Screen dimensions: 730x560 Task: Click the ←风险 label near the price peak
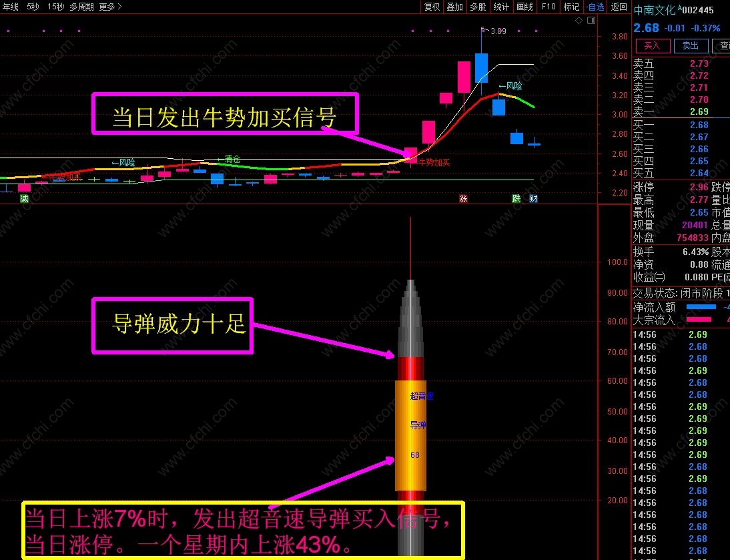coord(510,86)
